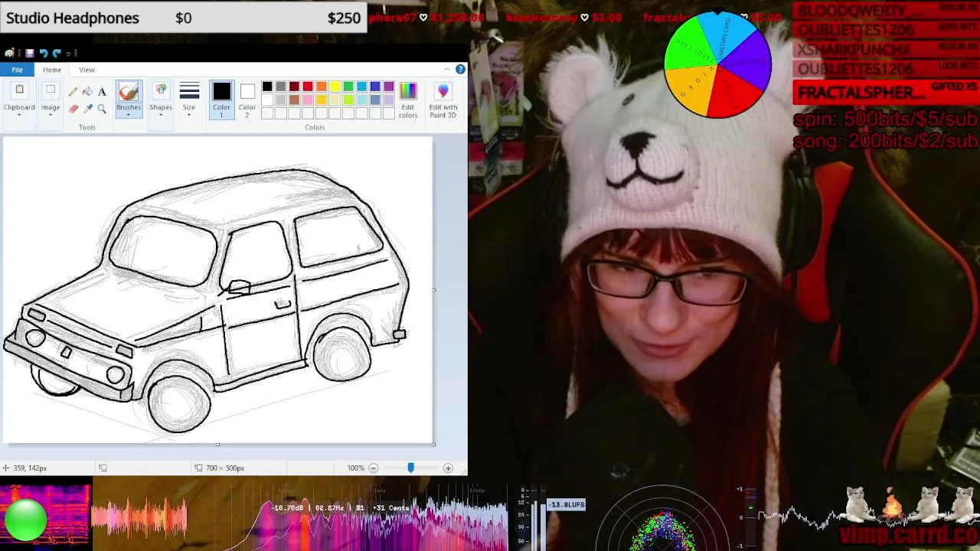Open the Brushes dropdown arrow

tap(129, 116)
